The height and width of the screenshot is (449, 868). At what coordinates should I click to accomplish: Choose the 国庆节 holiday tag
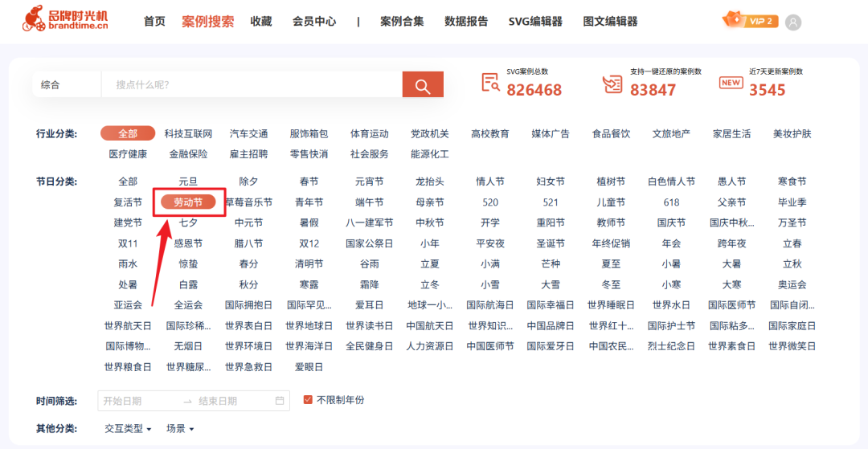pyautogui.click(x=671, y=222)
